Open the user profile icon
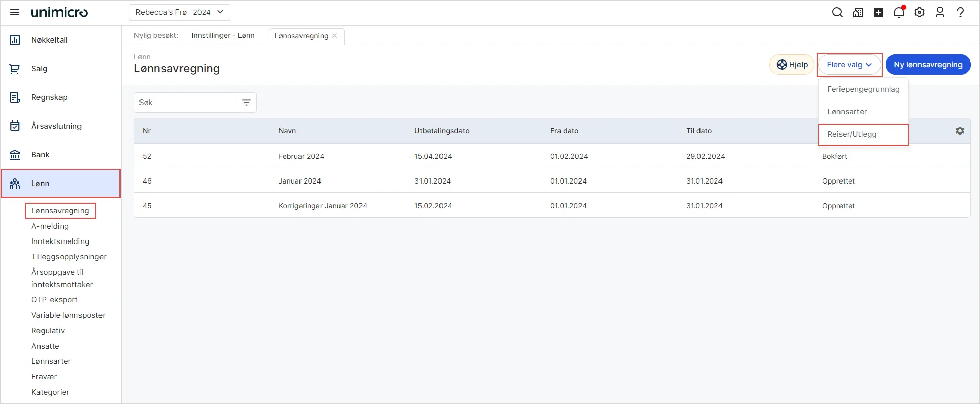Screen dimensions: 980x404 point(940,12)
